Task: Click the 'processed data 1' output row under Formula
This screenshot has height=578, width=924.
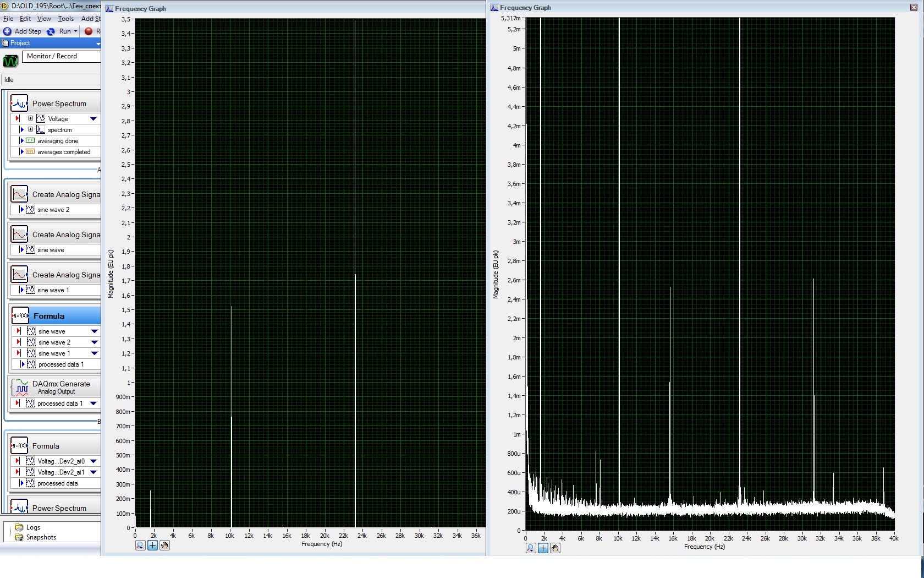Action: click(x=56, y=364)
